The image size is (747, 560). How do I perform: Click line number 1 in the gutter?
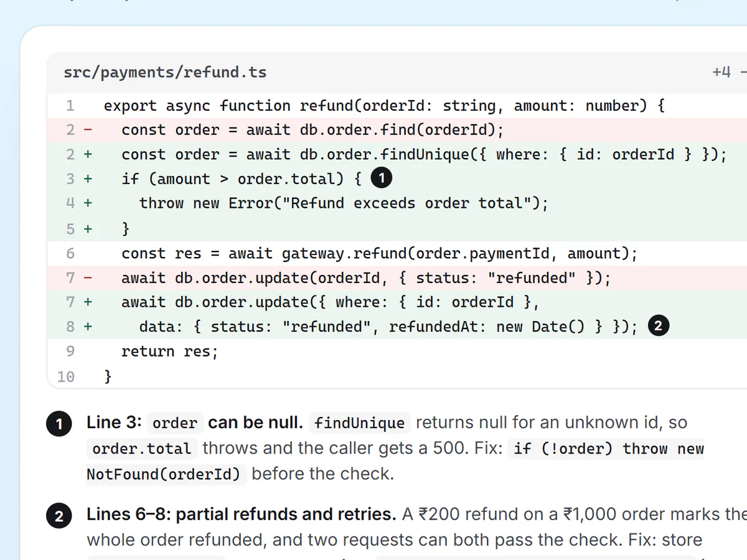click(70, 106)
